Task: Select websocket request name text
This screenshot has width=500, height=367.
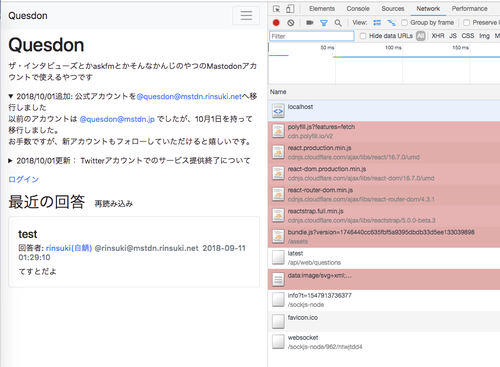Action: pos(303,338)
